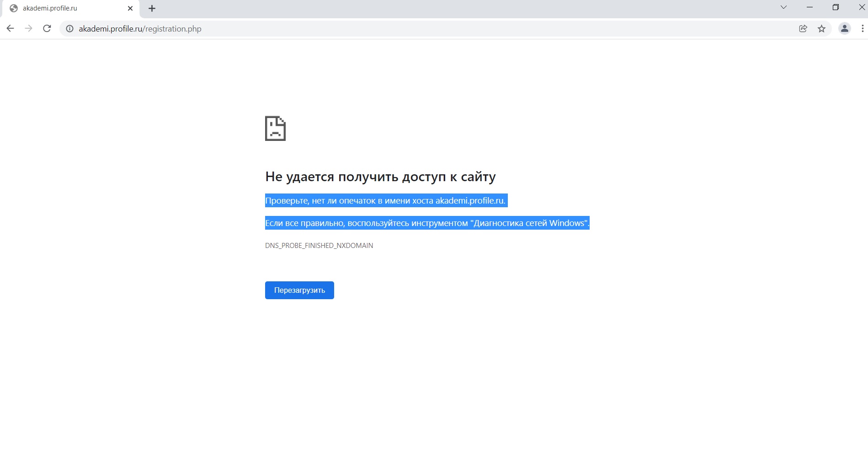This screenshot has height=468, width=868.
Task: Minimize the Chrome window
Action: point(809,7)
